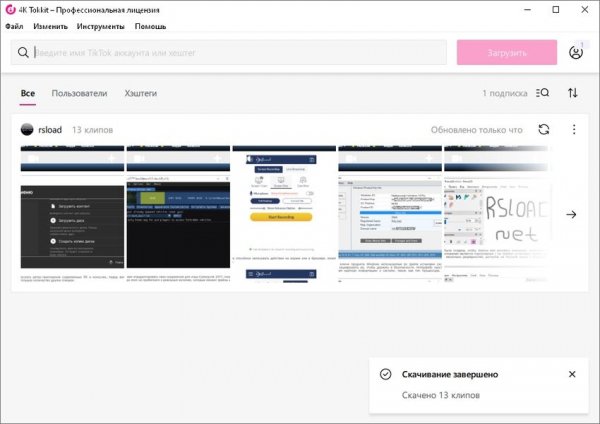Switch to the Пользователи tab
Screen dimensions: 600x424
click(79, 93)
